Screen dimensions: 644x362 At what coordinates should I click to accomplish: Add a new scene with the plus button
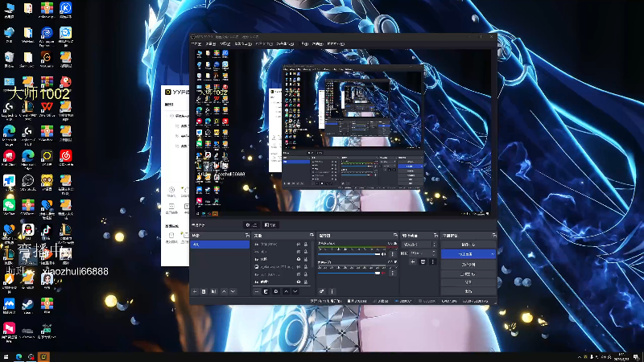click(x=196, y=291)
